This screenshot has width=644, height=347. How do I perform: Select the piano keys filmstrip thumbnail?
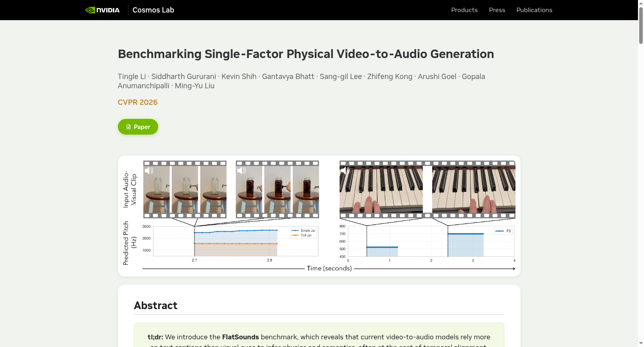[x=427, y=189]
